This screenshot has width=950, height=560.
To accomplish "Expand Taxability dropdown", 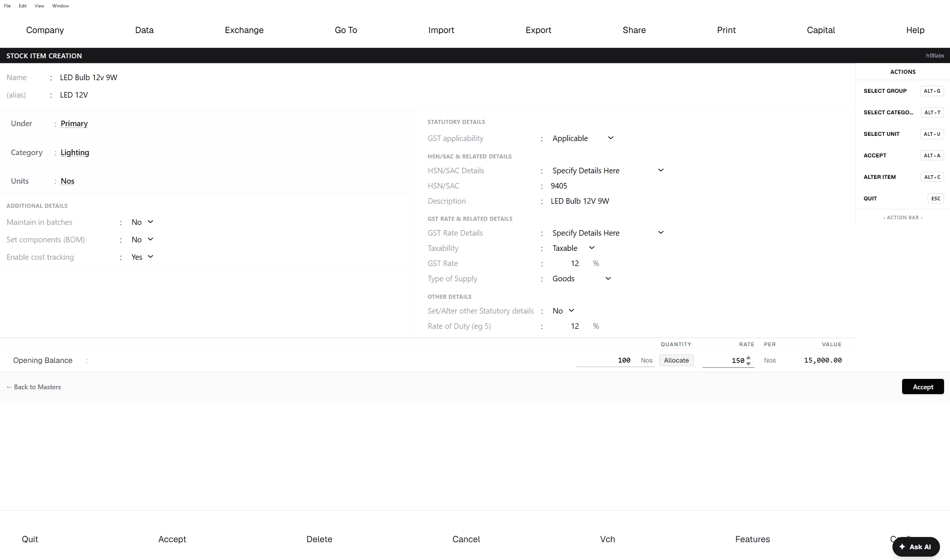I will pyautogui.click(x=573, y=248).
